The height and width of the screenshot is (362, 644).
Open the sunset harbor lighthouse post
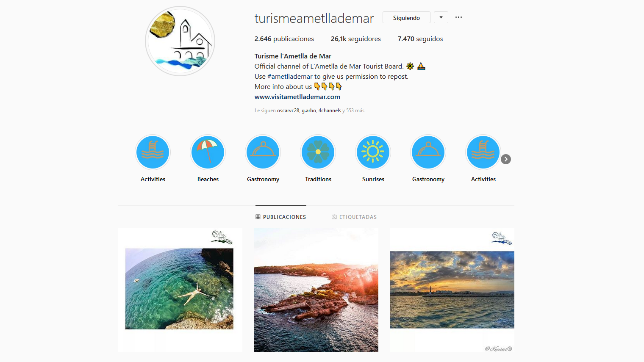[452, 290]
